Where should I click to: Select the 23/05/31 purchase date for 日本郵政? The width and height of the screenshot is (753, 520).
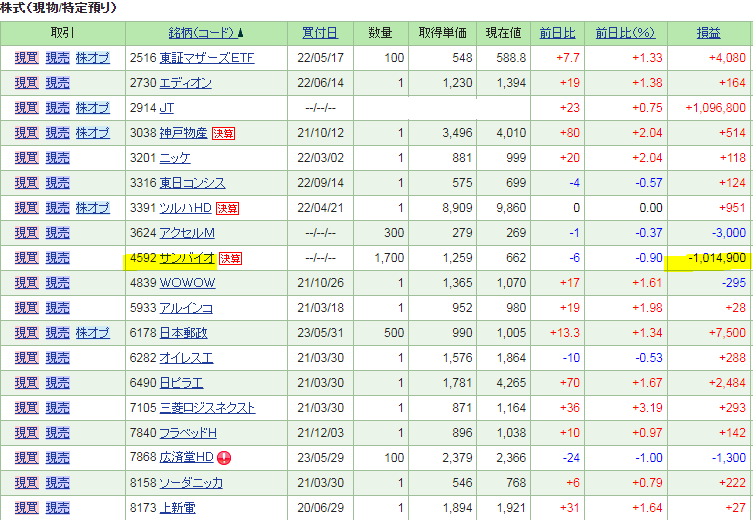pos(321,333)
